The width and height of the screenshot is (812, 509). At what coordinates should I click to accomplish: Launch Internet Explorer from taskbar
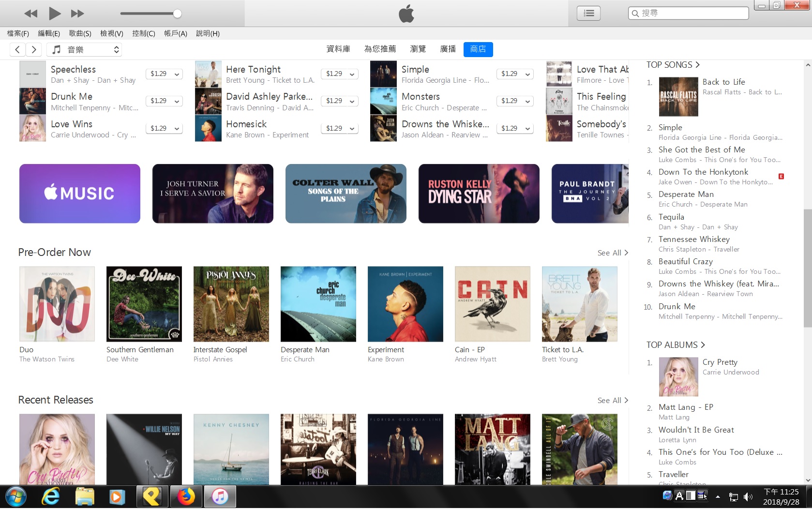(x=50, y=497)
